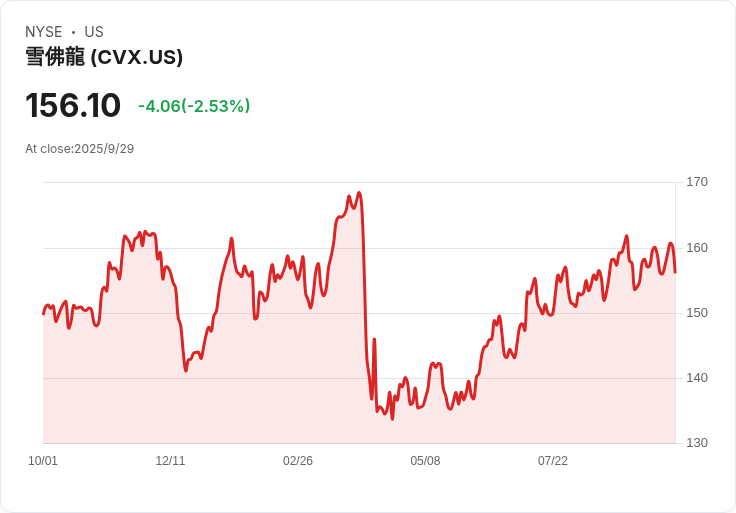Click the 170 price axis label
Viewport: 736px width, 513px height.
[697, 182]
